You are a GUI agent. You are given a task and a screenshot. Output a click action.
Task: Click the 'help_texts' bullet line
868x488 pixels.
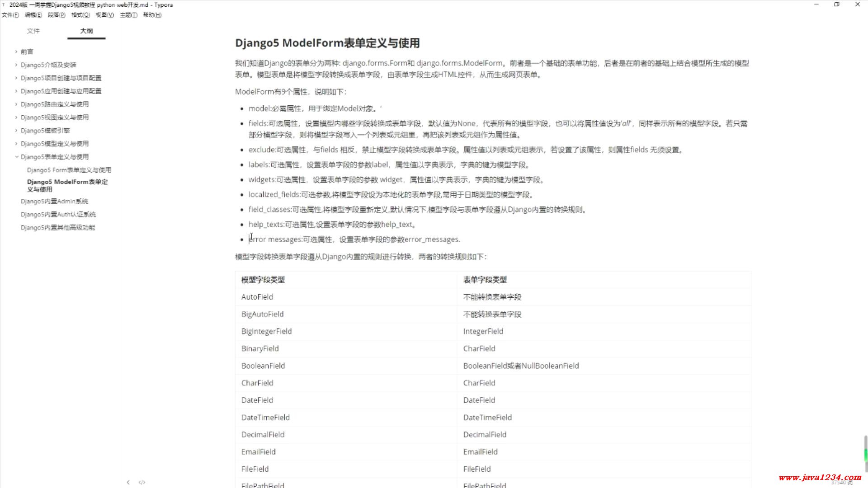click(x=333, y=224)
